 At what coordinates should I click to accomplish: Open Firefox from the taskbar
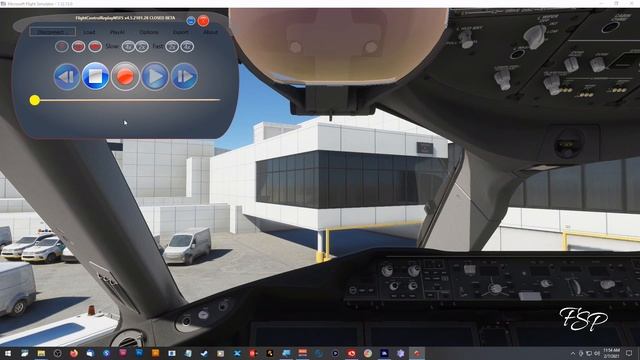(74, 353)
